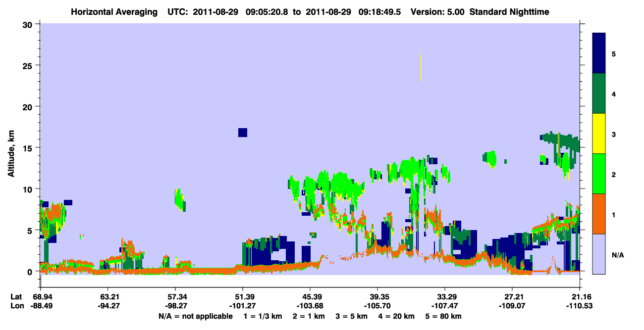The height and width of the screenshot is (330, 644).
Task: Click longitude value -110.53
Action: tap(580, 306)
